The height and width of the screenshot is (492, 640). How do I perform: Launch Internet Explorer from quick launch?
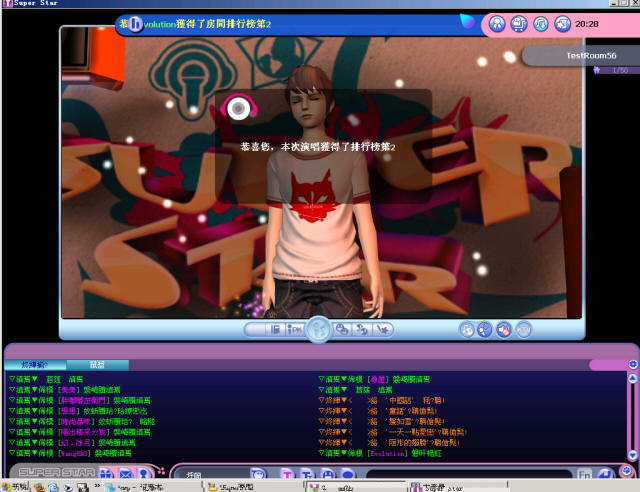point(53,487)
